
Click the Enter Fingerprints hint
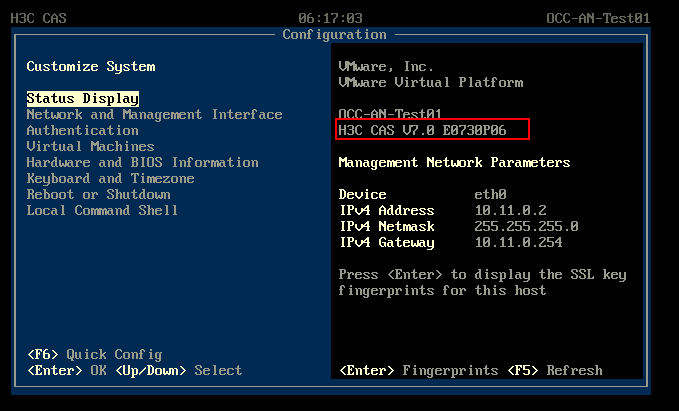(418, 371)
